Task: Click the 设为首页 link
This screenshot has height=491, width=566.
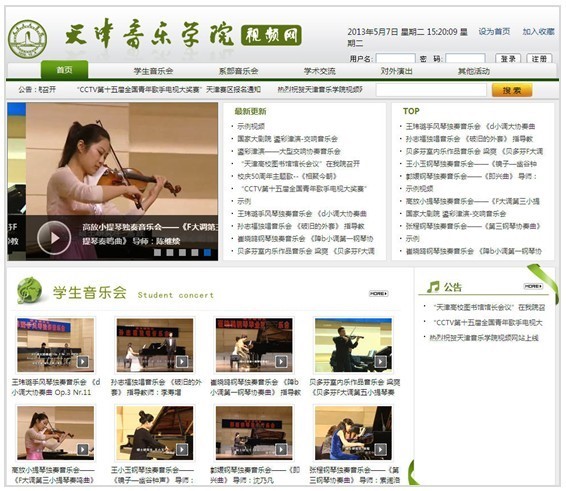Action: [494, 32]
